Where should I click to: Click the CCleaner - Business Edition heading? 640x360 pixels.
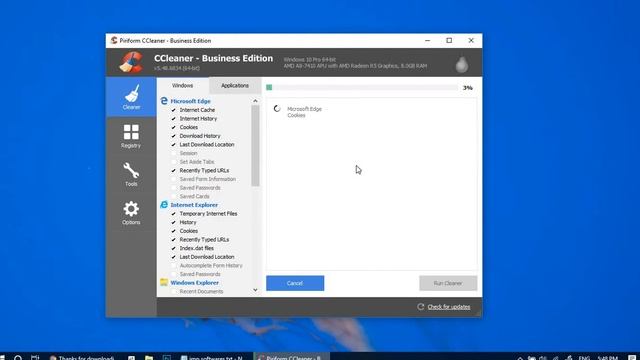[x=213, y=58]
